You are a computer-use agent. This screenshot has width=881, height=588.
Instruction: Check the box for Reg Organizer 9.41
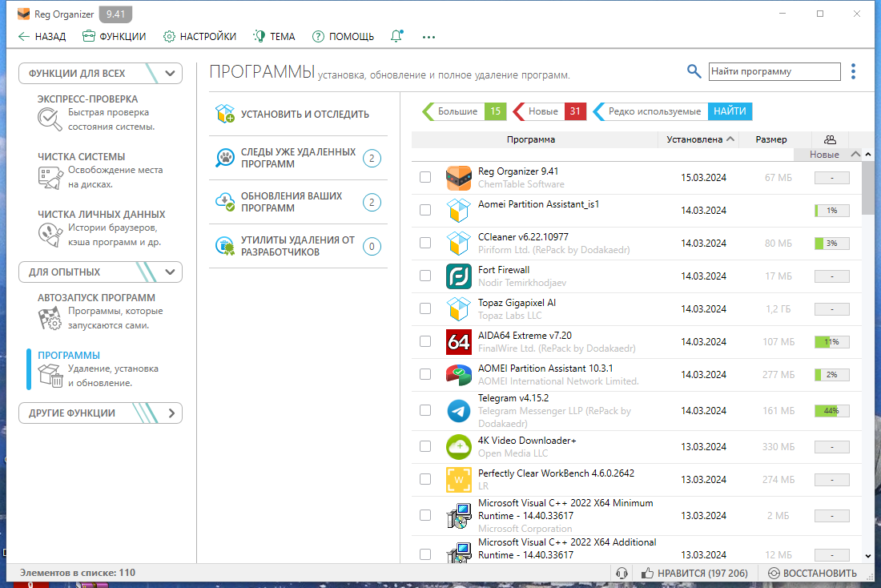pyautogui.click(x=425, y=178)
